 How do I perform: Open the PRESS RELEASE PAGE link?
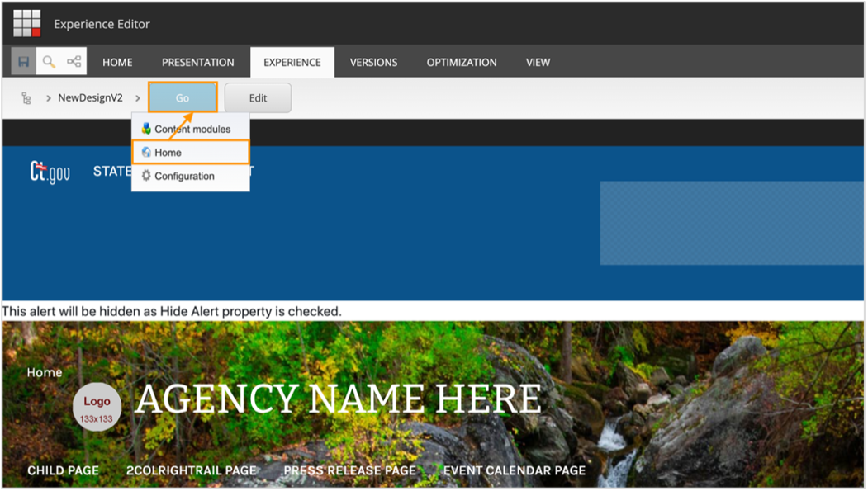coord(349,470)
